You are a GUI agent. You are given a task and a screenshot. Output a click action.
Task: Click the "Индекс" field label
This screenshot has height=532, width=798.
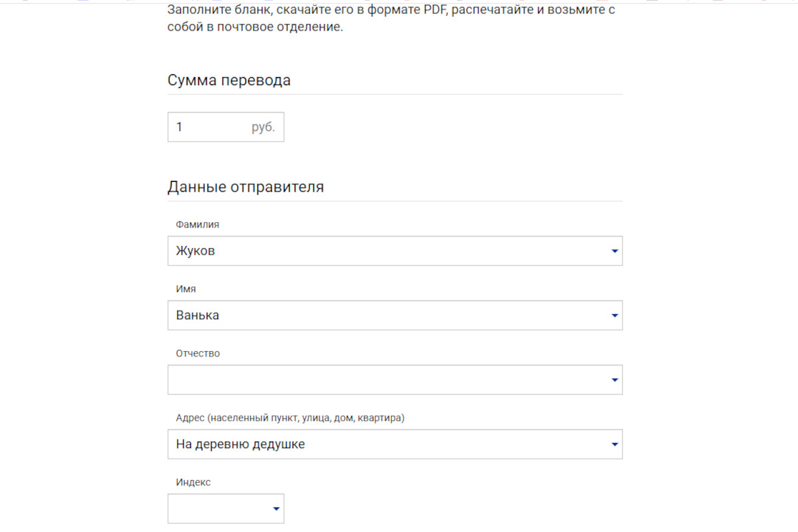click(x=193, y=482)
